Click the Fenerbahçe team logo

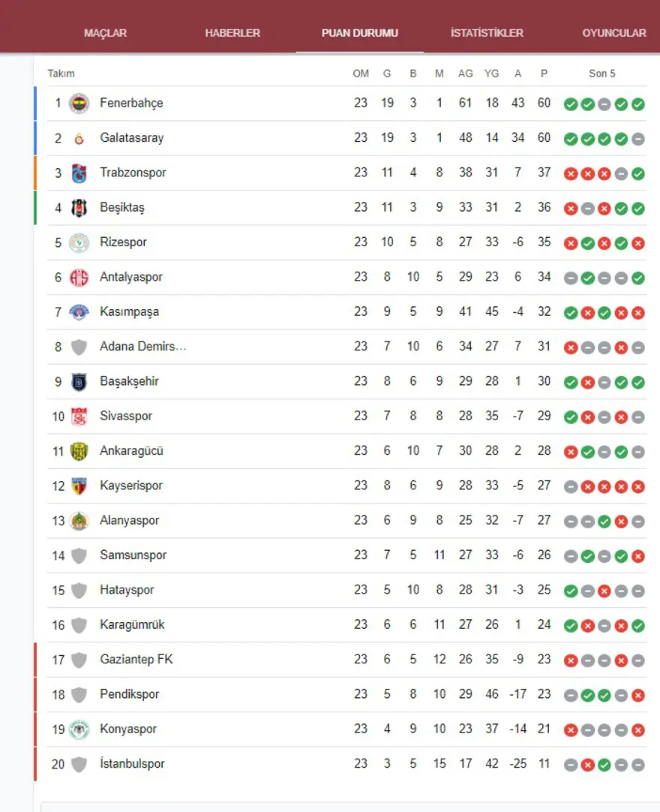click(x=79, y=104)
